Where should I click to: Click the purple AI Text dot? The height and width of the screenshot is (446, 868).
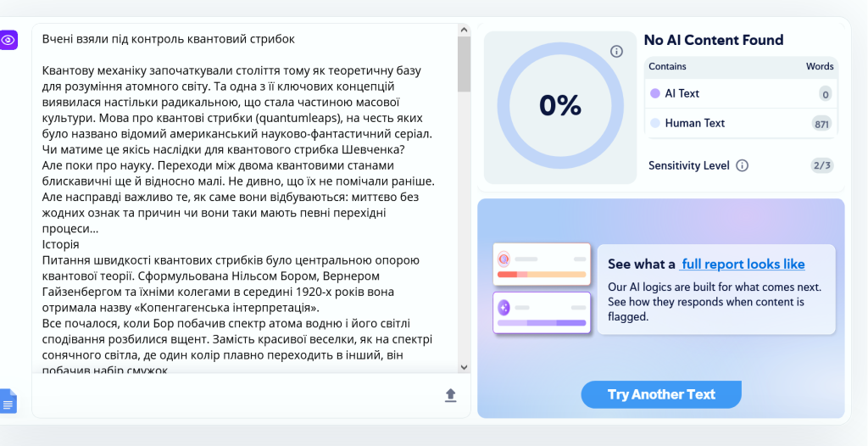point(655,93)
